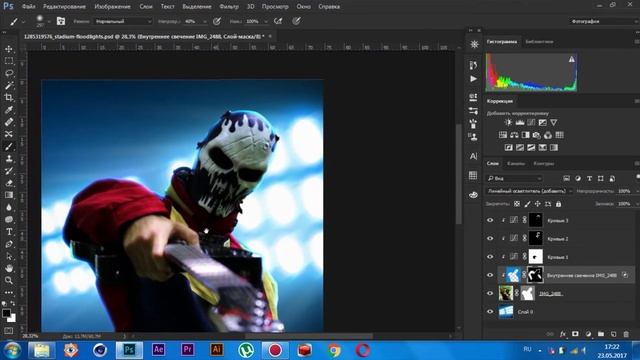This screenshot has height=360, width=640.
Task: Click the layer styles fx icon
Action: coord(563,334)
